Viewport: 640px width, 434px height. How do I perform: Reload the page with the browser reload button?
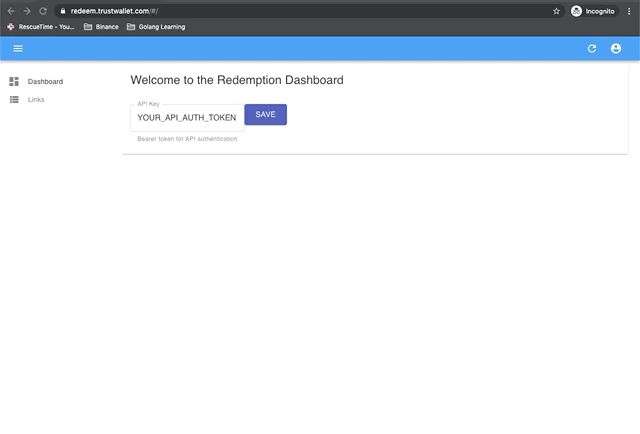[x=43, y=11]
